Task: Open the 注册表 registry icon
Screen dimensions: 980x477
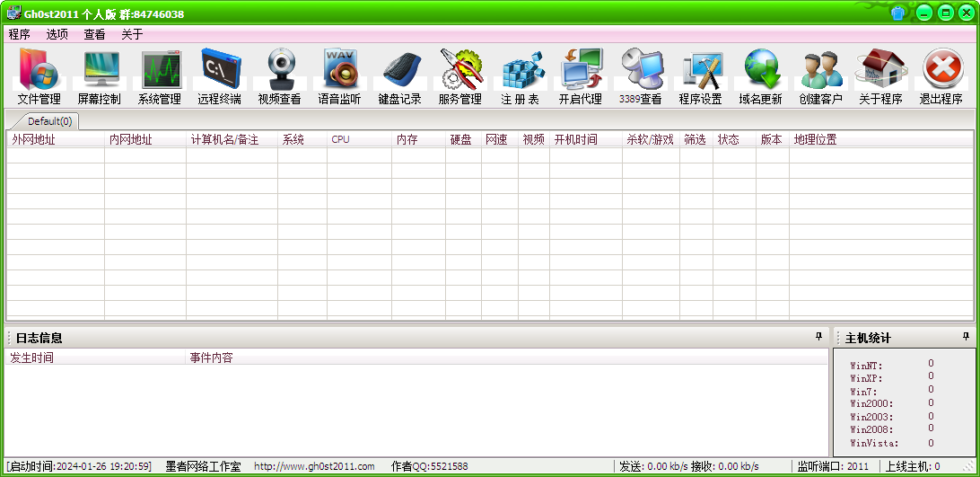Action: [521, 76]
